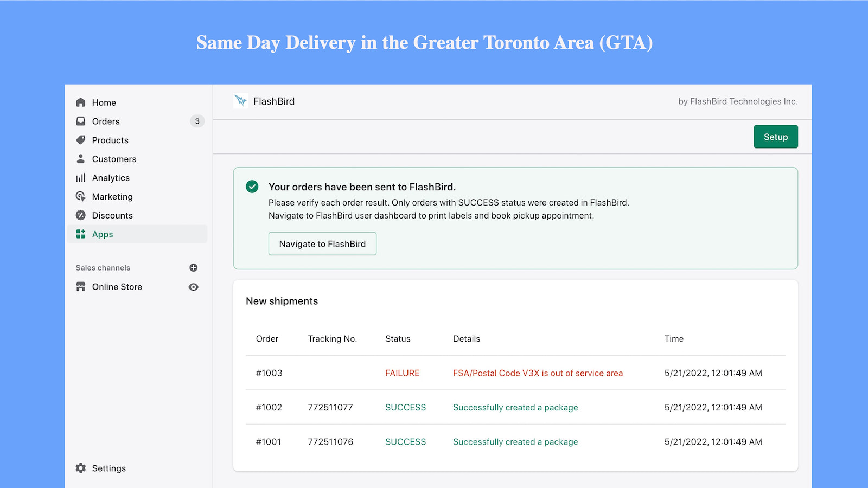
Task: Click the timestamp for order #1002
Action: [x=713, y=407]
